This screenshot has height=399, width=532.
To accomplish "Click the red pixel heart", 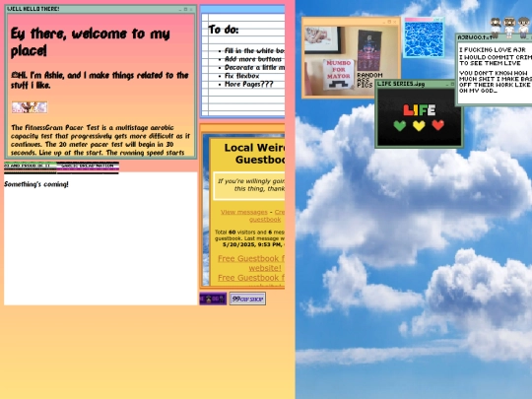I will pyautogui.click(x=438, y=125).
